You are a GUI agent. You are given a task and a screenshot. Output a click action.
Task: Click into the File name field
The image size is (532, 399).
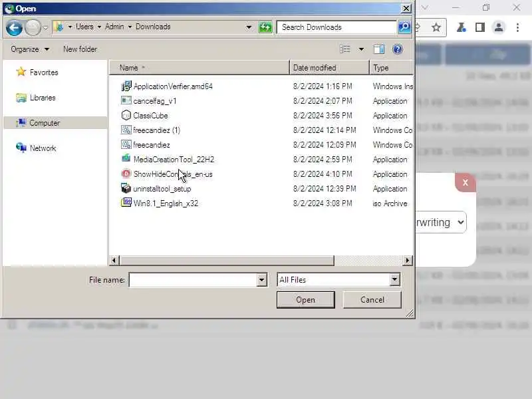[193, 280]
